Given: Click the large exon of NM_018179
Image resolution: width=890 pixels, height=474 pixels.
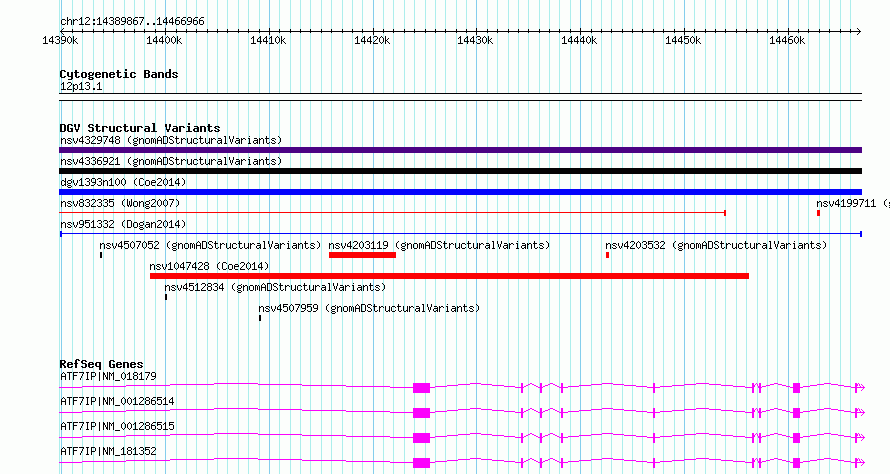Looking at the screenshot, I should [421, 388].
